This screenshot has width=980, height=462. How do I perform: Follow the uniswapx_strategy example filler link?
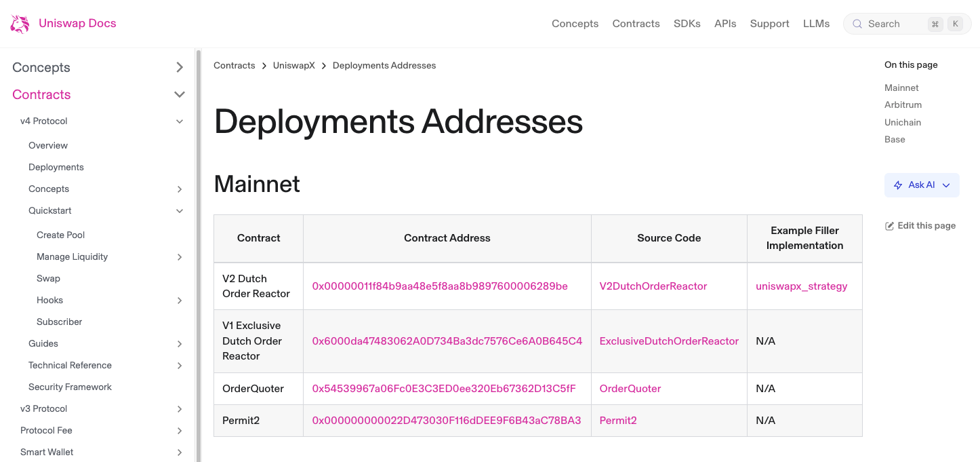point(802,286)
